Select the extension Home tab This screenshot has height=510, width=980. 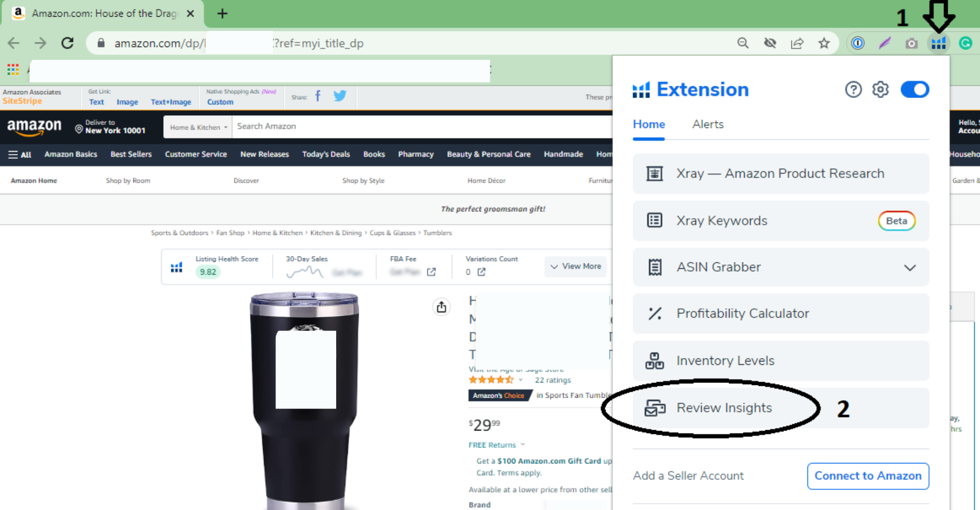point(649,125)
